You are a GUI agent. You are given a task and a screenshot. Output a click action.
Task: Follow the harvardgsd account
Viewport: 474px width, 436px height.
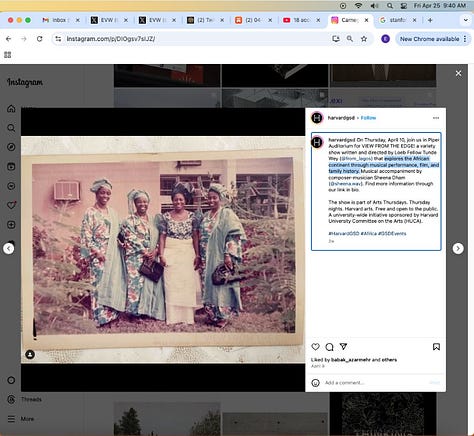[368, 118]
